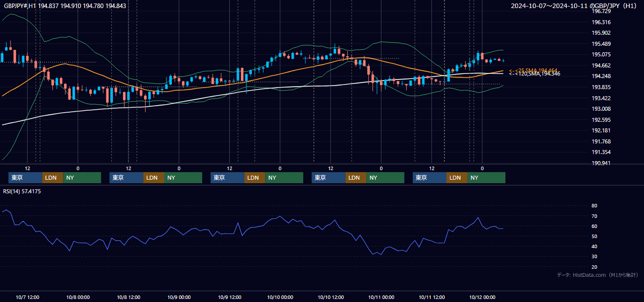Image resolution: width=644 pixels, height=302 pixels.
Task: Click the 10/12 00:00 time axis label
Action: pyautogui.click(x=482, y=297)
